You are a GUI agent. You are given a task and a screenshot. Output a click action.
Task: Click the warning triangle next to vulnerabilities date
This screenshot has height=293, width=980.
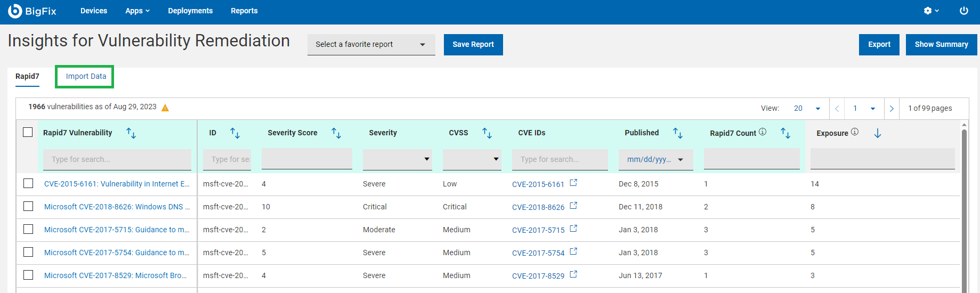pos(165,108)
